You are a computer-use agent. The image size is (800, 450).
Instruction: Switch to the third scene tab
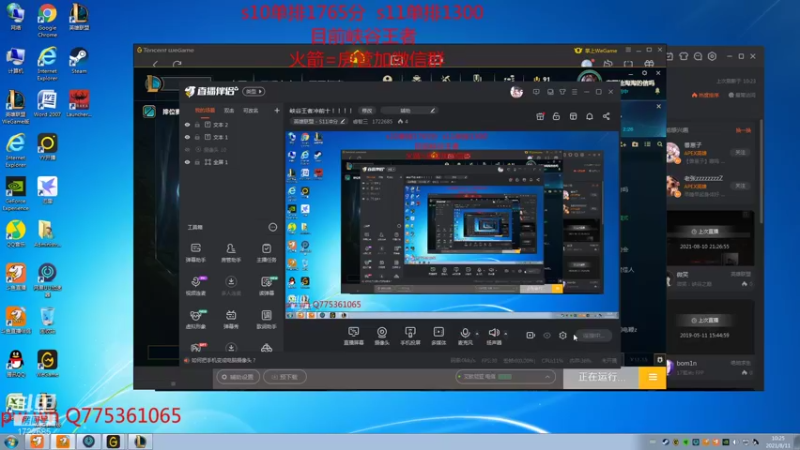pos(251,110)
